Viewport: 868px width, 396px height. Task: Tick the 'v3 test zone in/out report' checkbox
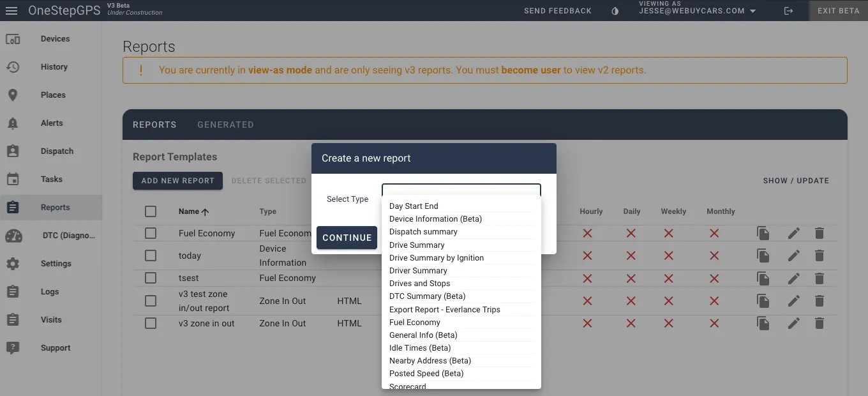pos(151,301)
